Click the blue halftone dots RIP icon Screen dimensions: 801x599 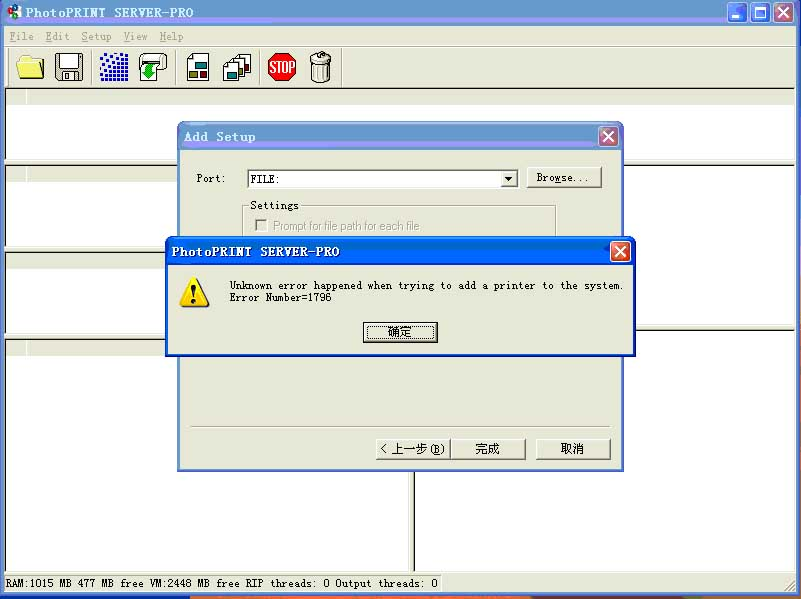click(x=114, y=67)
